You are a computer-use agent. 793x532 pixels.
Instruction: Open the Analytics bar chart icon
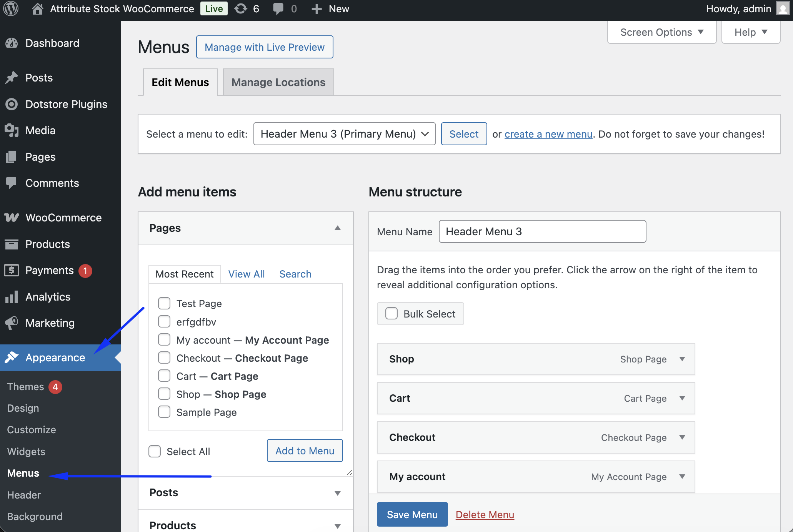pos(12,297)
